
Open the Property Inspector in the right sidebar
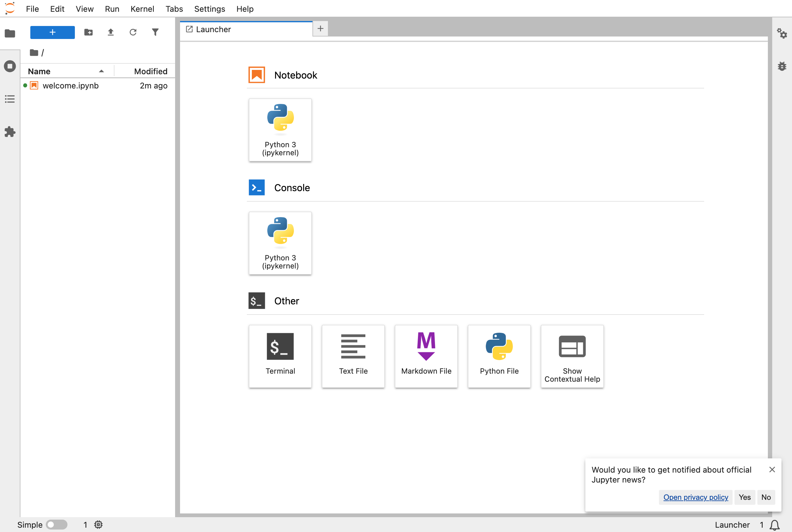coord(782,33)
